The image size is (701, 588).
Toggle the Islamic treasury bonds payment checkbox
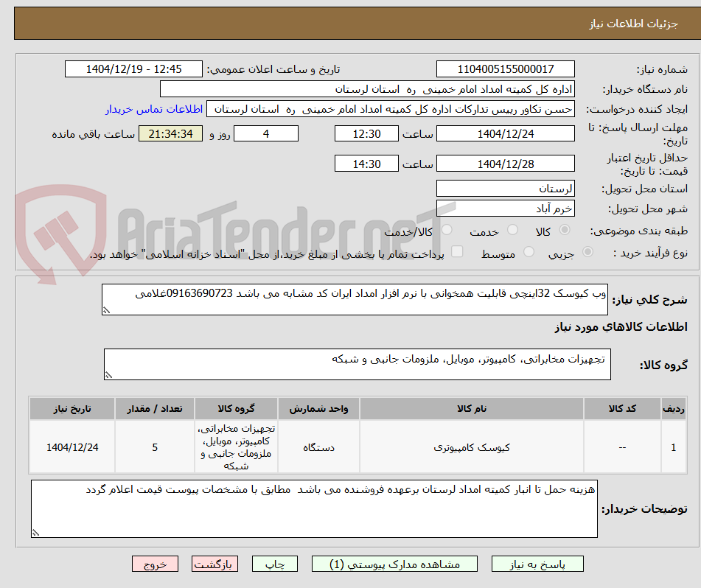(x=457, y=251)
